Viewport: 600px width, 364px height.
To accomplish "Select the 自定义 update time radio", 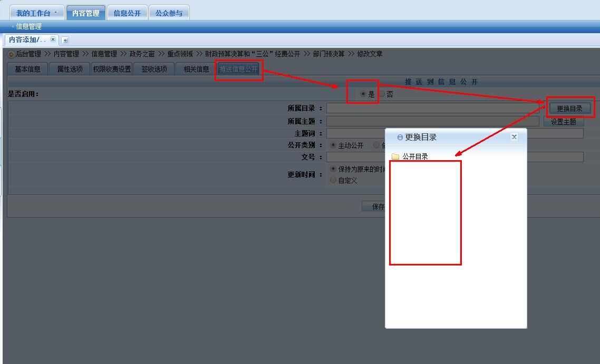I will (333, 180).
